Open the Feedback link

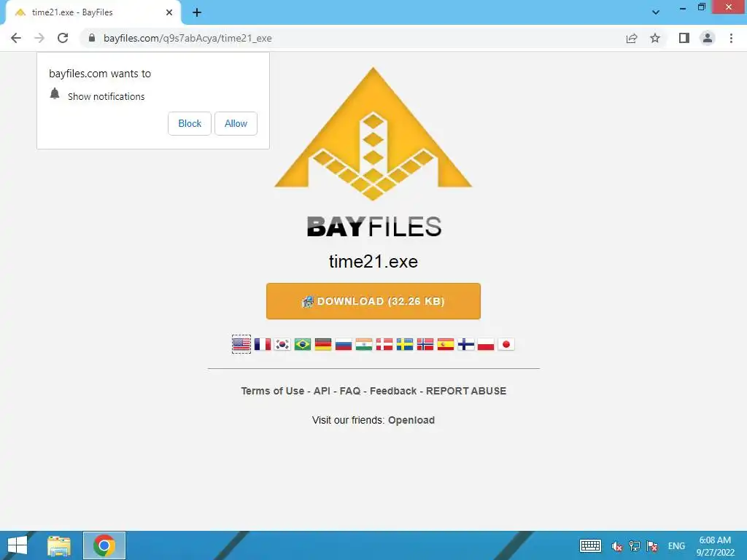click(x=393, y=391)
